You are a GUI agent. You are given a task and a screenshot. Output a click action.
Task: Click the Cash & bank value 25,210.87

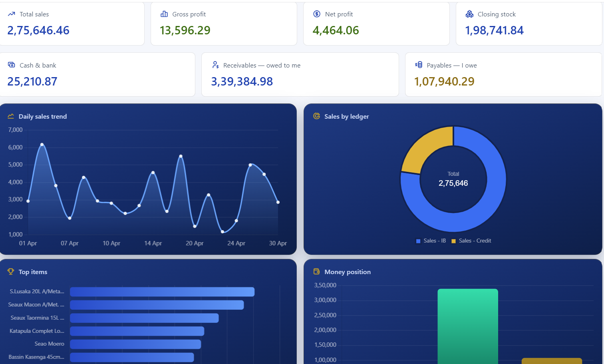pyautogui.click(x=32, y=82)
